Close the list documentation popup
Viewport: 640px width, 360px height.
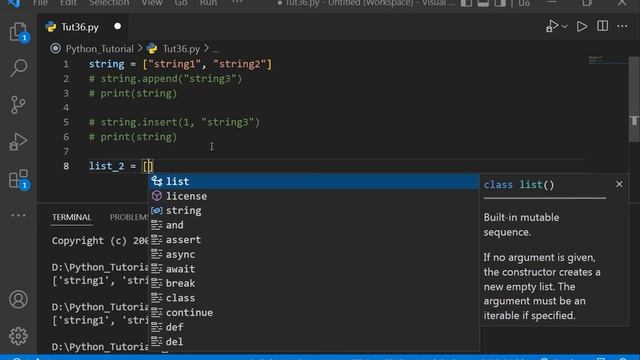pos(619,184)
